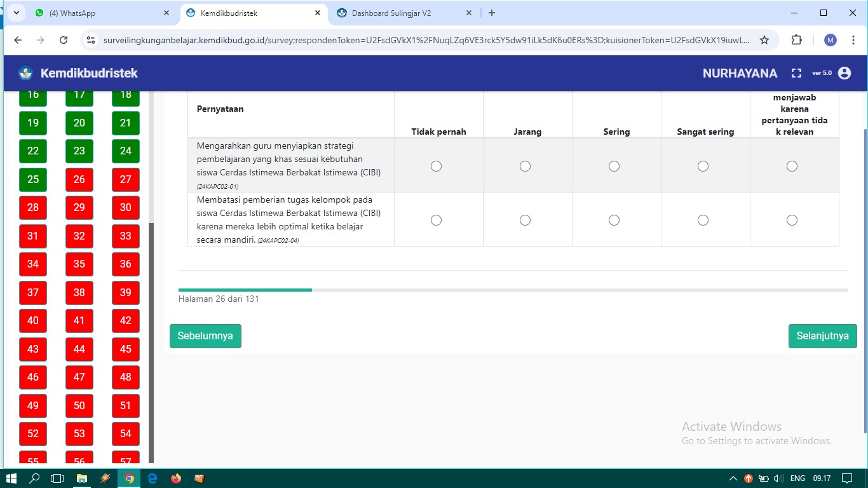
Task: Jump to question number 26
Action: click(x=79, y=180)
